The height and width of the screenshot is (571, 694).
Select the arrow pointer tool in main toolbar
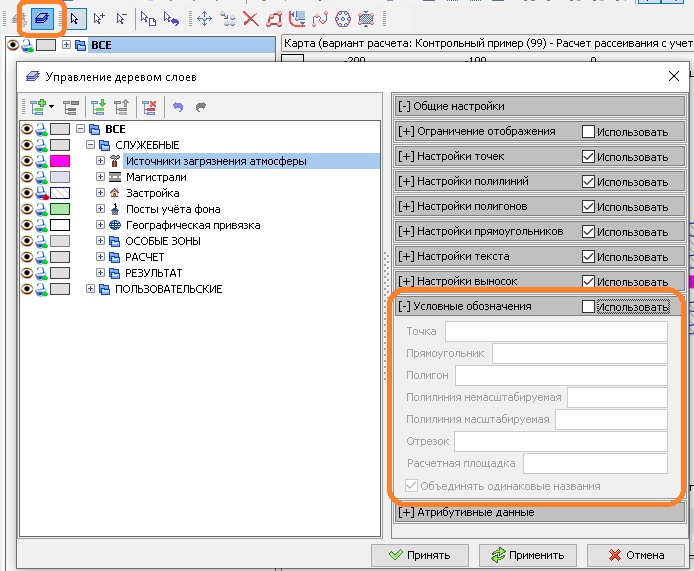(74, 18)
